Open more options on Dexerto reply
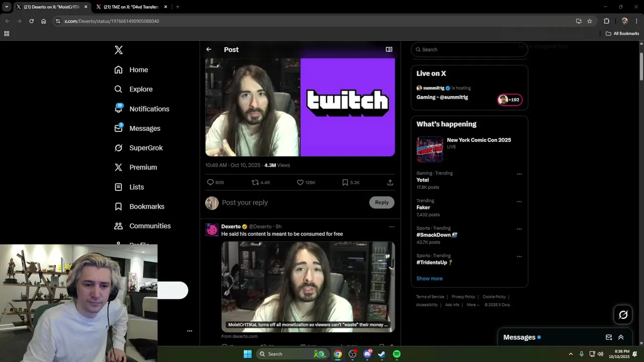The height and width of the screenshot is (362, 644). (391, 227)
